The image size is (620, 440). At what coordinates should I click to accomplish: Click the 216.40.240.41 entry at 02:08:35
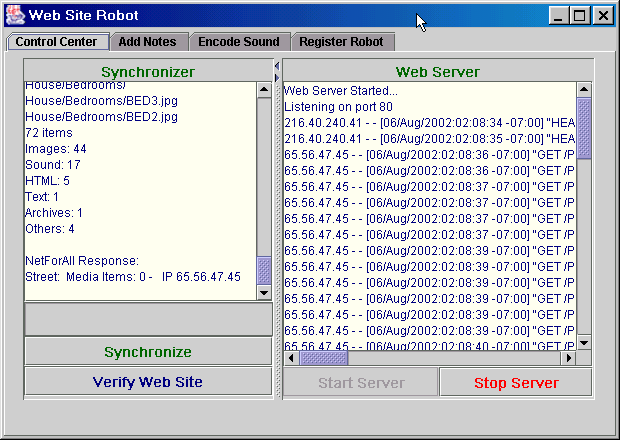point(429,139)
